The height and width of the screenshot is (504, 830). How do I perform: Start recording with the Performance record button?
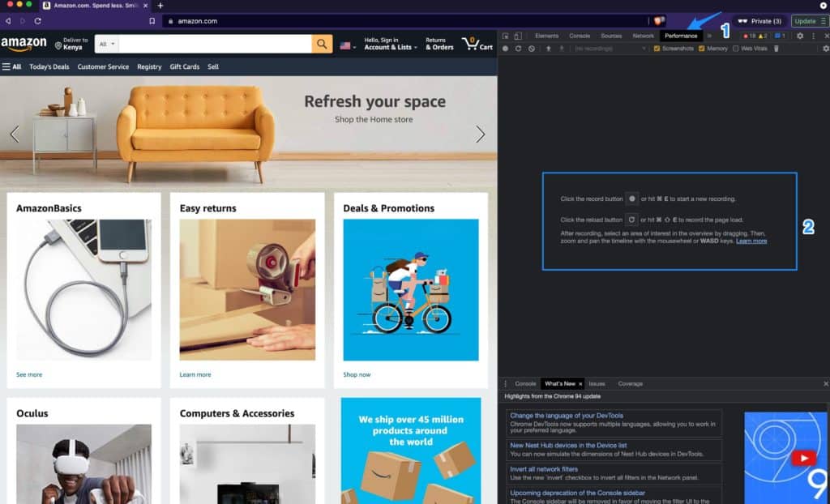(x=505, y=49)
